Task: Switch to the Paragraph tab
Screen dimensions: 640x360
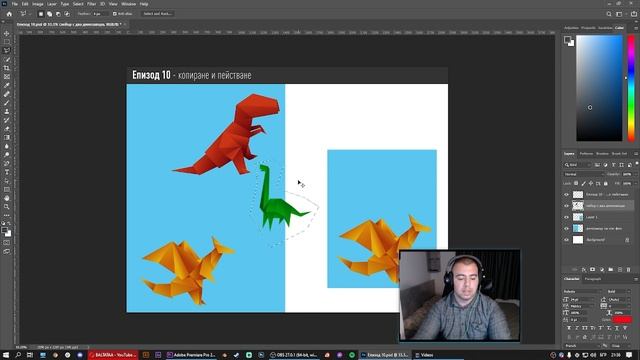Action: pyautogui.click(x=593, y=279)
